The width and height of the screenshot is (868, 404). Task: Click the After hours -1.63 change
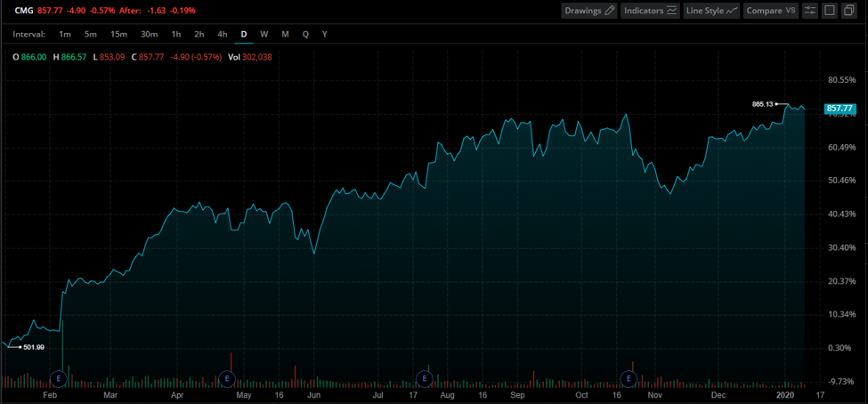(x=155, y=11)
